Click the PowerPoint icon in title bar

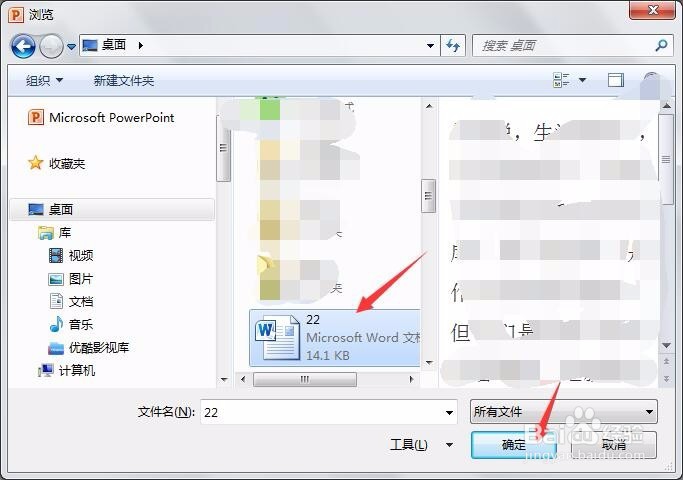click(x=16, y=15)
